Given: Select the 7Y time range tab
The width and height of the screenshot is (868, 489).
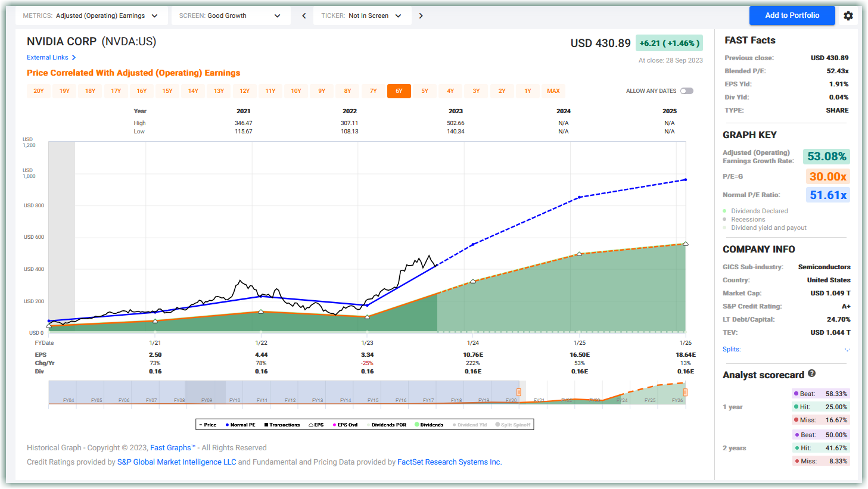Looking at the screenshot, I should click(x=374, y=91).
